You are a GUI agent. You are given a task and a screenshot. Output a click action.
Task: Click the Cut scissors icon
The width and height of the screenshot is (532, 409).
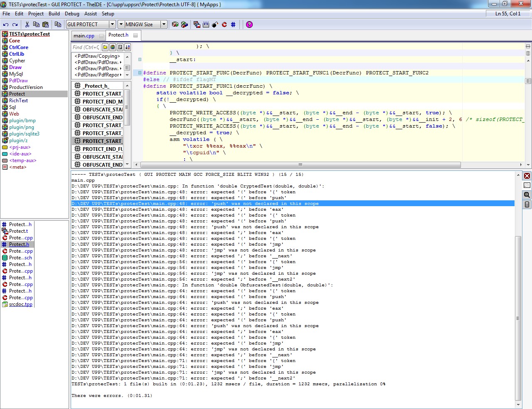(x=27, y=25)
